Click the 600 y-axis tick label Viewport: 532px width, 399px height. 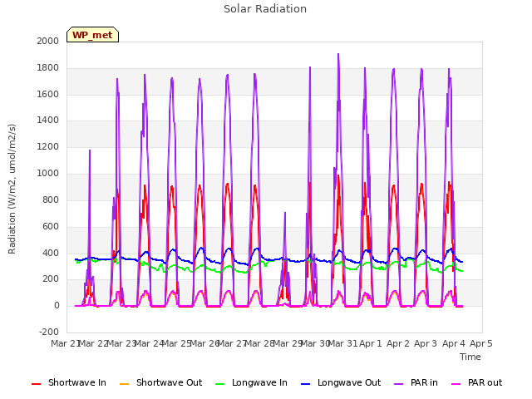(51, 226)
